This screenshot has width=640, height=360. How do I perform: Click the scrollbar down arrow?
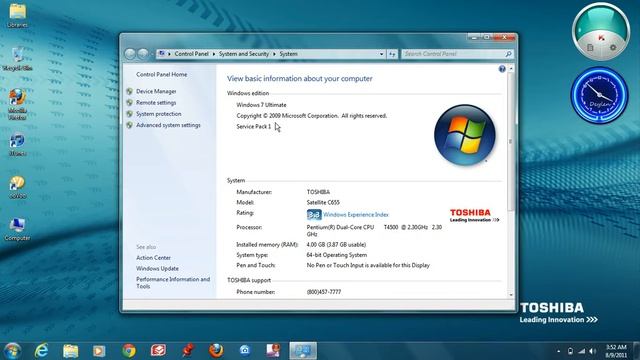click(x=511, y=295)
